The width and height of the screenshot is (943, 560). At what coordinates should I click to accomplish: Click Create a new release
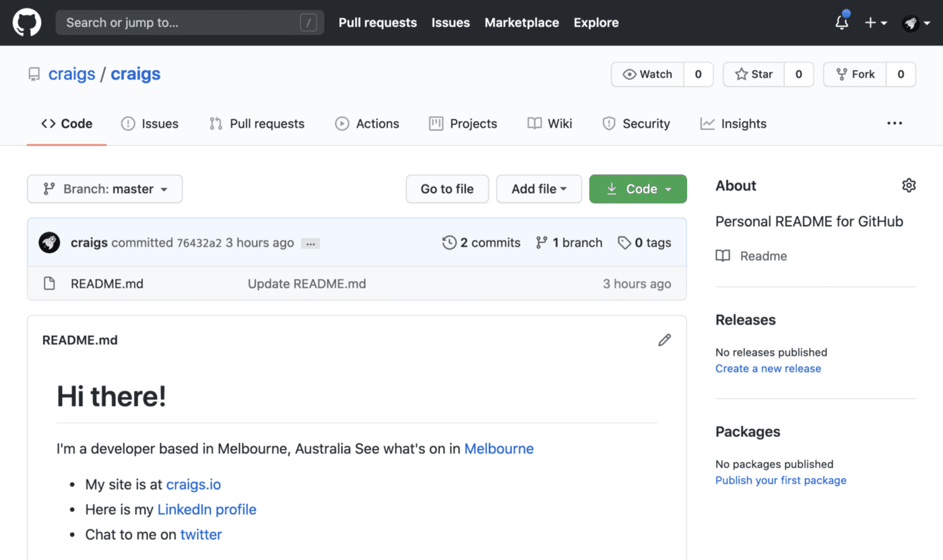click(769, 369)
